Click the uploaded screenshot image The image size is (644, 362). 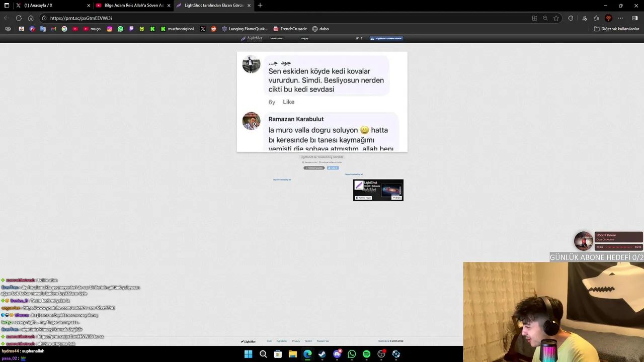[x=322, y=102]
